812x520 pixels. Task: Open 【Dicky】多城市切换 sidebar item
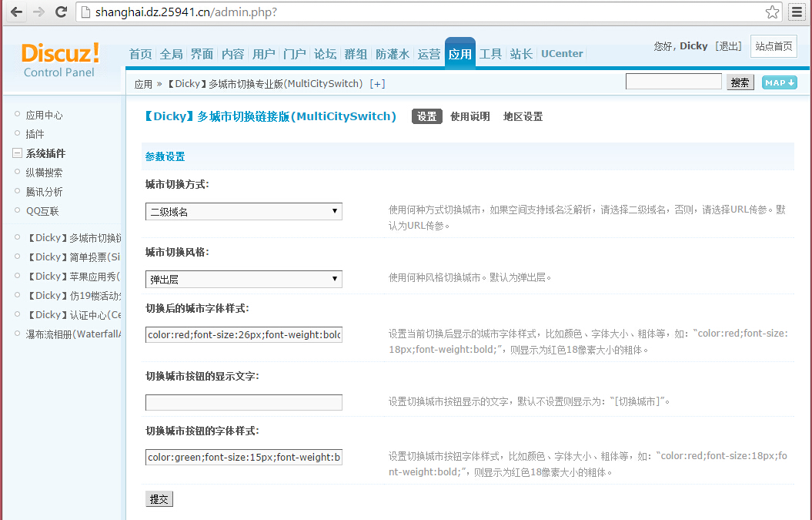coord(73,238)
